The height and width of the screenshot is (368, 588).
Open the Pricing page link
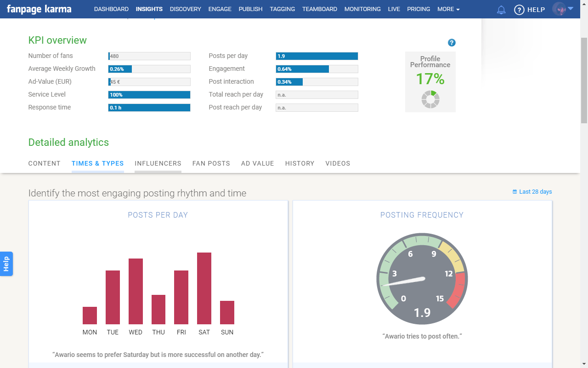[418, 9]
